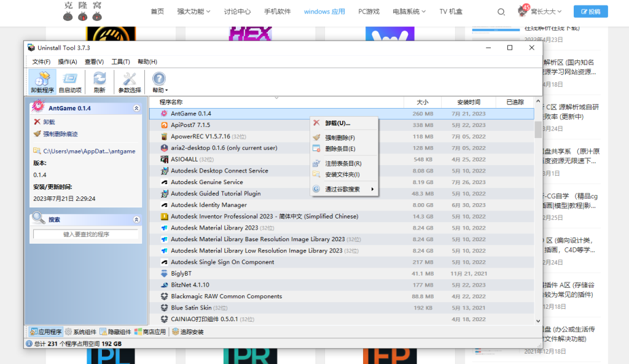
Task: Choose 删除条目(E) in the context menu
Action: (x=344, y=149)
